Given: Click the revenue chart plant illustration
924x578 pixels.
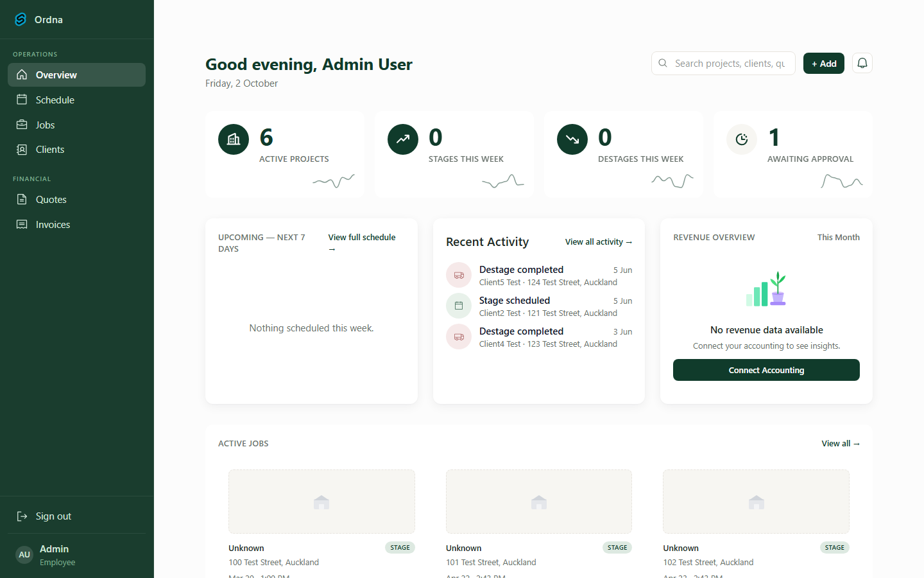Looking at the screenshot, I should click(766, 289).
